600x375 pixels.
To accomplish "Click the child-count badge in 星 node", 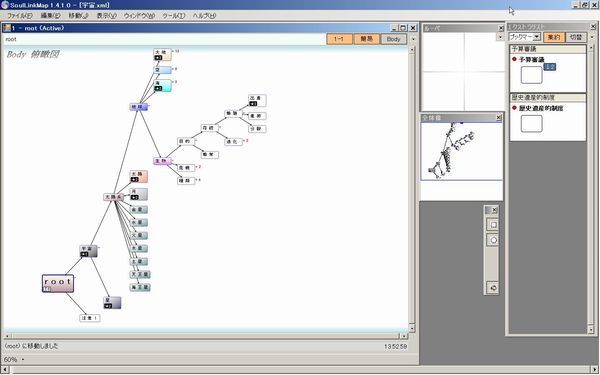I will point(108,306).
